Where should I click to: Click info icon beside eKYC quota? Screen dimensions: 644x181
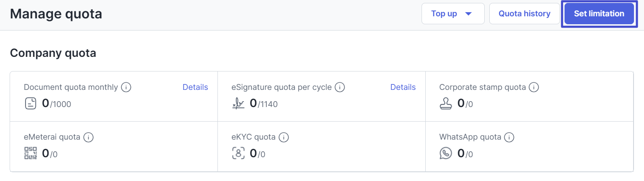(284, 137)
